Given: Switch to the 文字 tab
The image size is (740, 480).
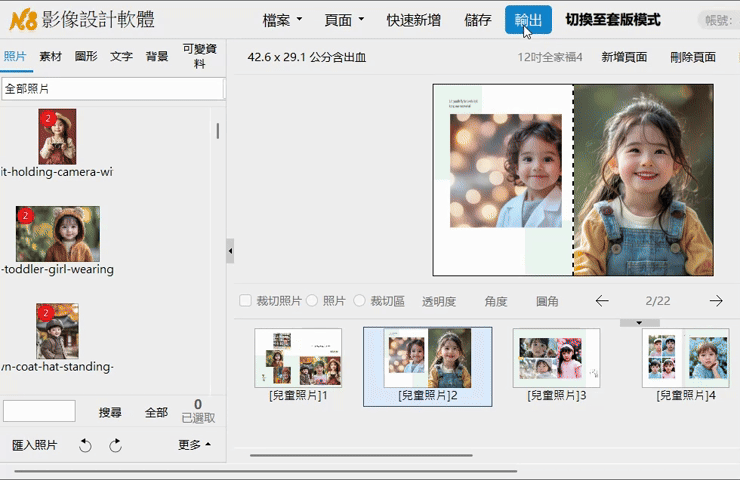Looking at the screenshot, I should pyautogui.click(x=121, y=57).
